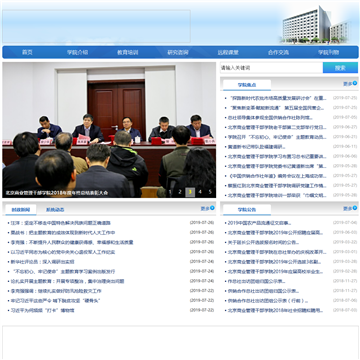Open news '习近平为何频频打卡博物馆'
Viewport: 360px width, 360px height.
[42, 310]
